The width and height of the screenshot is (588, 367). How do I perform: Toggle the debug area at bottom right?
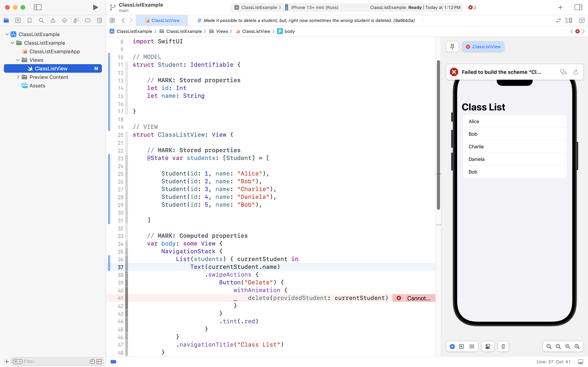click(580, 362)
